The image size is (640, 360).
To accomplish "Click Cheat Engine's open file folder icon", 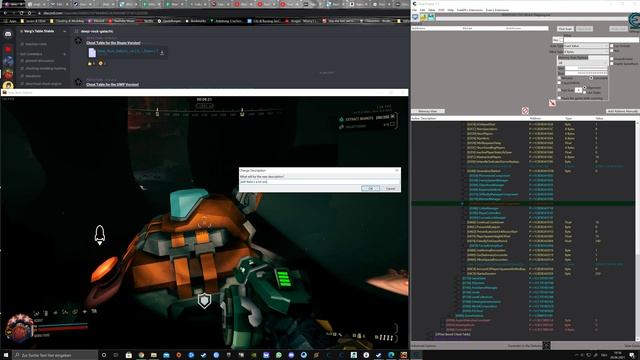I will [x=423, y=17].
